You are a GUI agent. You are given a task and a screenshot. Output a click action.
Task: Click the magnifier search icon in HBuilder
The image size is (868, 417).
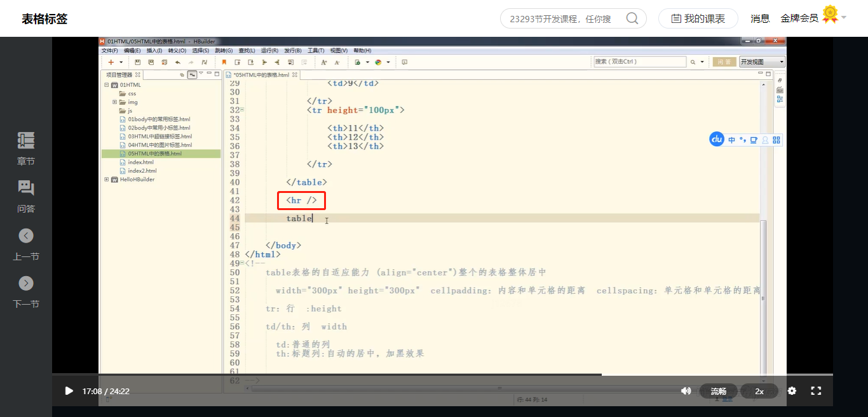click(x=693, y=62)
